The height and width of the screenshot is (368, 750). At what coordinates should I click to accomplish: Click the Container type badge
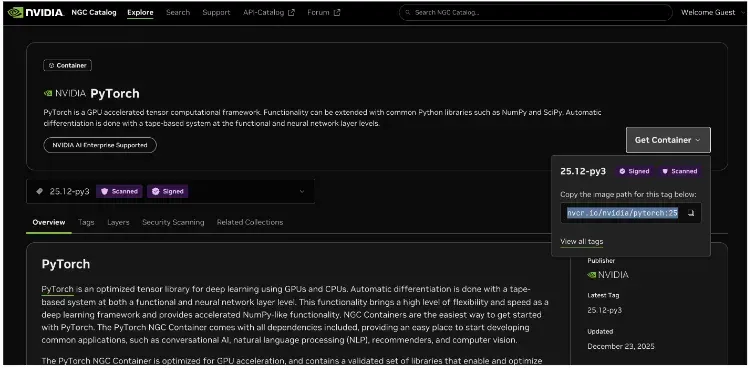(67, 66)
